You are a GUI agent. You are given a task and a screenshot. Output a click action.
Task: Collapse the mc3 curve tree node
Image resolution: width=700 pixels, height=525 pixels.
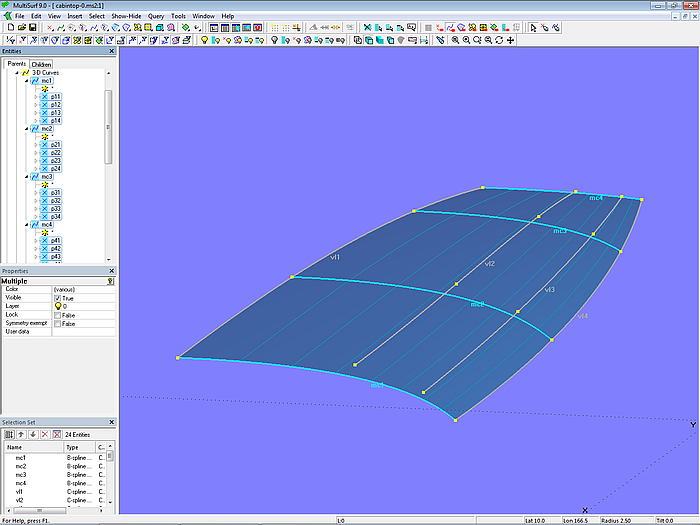click(27, 177)
